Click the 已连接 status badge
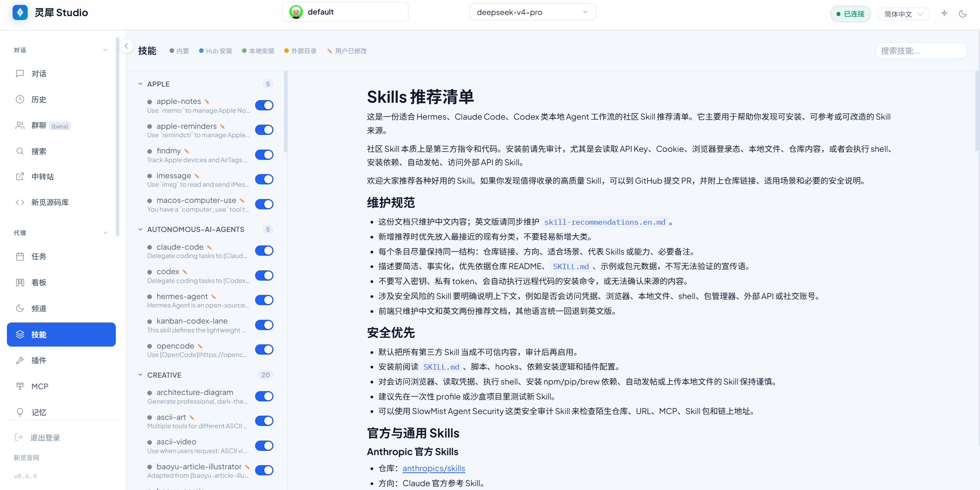Viewport: 980px width, 490px height. point(850,14)
